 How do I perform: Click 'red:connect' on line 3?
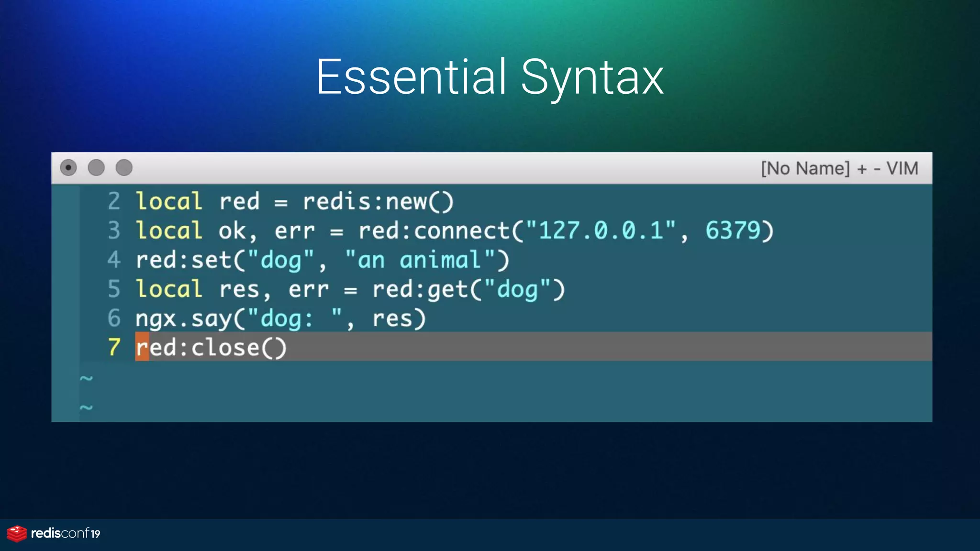coord(434,231)
